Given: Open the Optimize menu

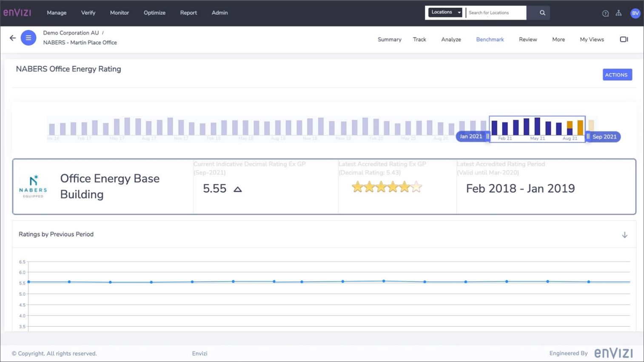Looking at the screenshot, I should [154, 13].
